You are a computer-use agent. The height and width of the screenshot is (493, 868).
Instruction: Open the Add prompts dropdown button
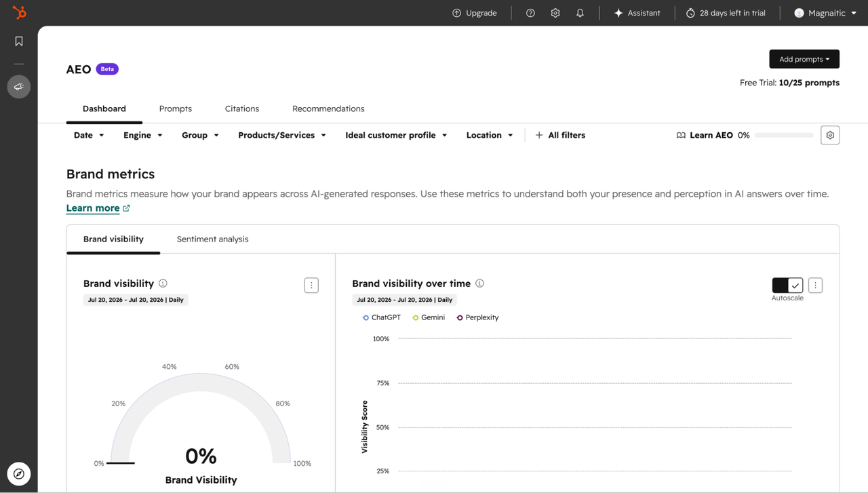pos(804,59)
